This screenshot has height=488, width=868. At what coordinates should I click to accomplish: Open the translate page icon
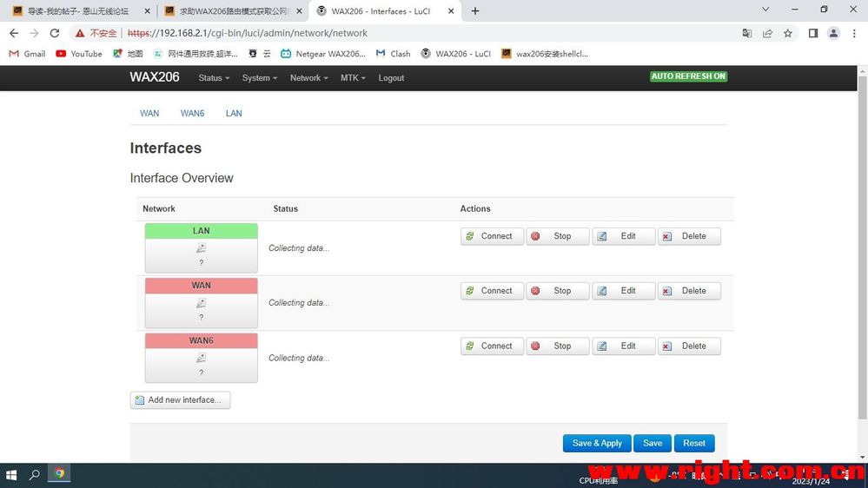pyautogui.click(x=746, y=33)
